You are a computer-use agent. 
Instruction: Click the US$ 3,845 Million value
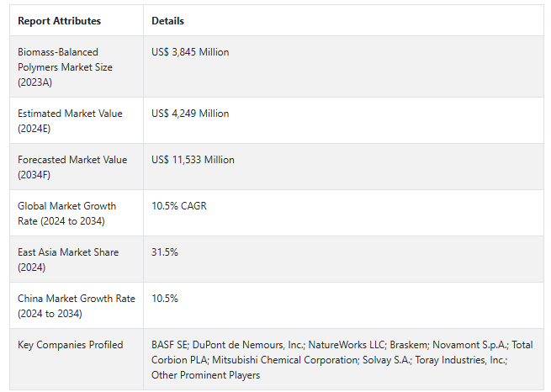190,52
